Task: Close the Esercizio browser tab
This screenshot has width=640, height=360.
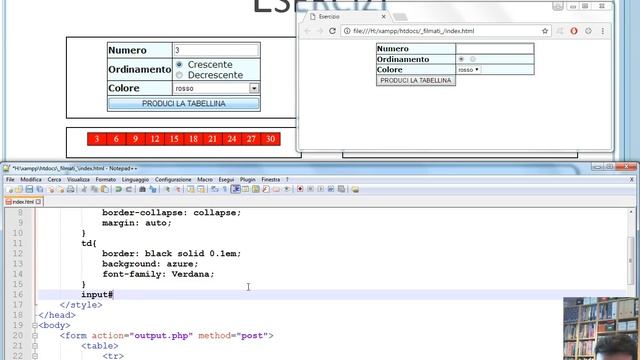Action: pos(383,17)
